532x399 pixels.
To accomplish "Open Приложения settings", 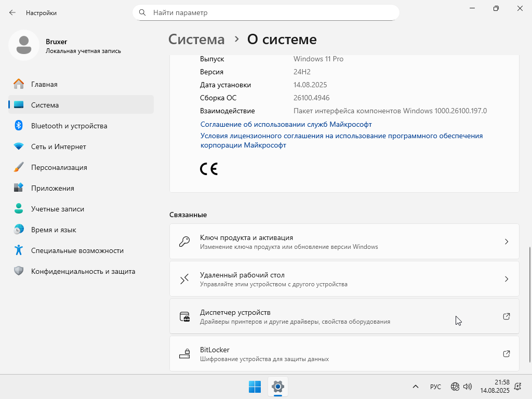I will [x=81, y=188].
